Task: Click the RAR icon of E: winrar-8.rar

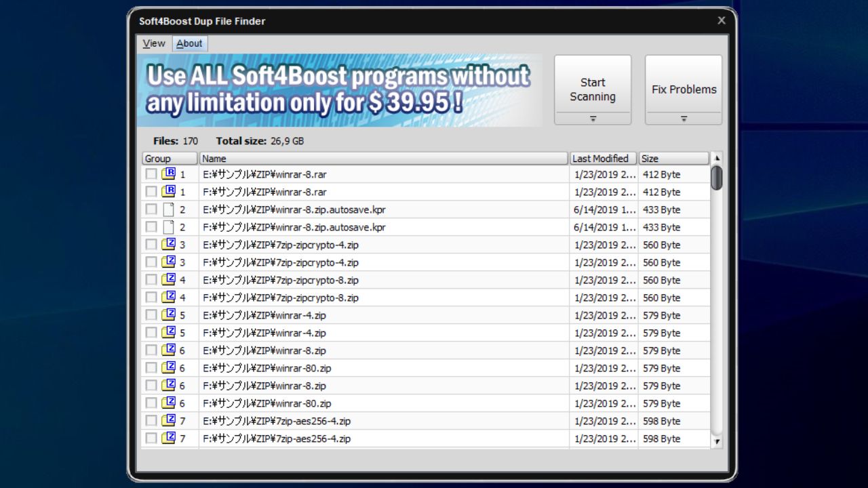Action: pyautogui.click(x=169, y=174)
